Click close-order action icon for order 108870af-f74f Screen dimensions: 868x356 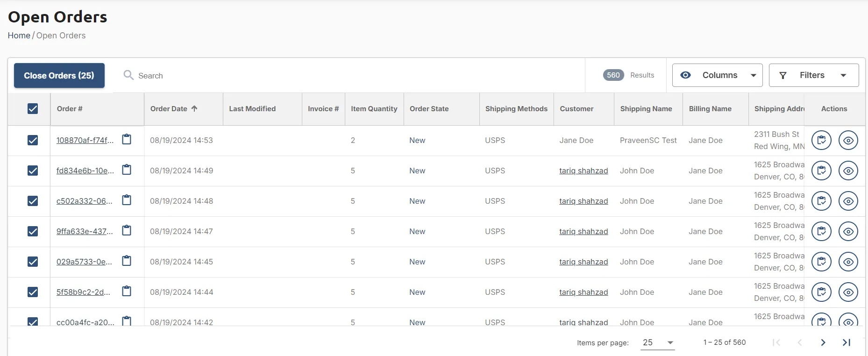821,140
